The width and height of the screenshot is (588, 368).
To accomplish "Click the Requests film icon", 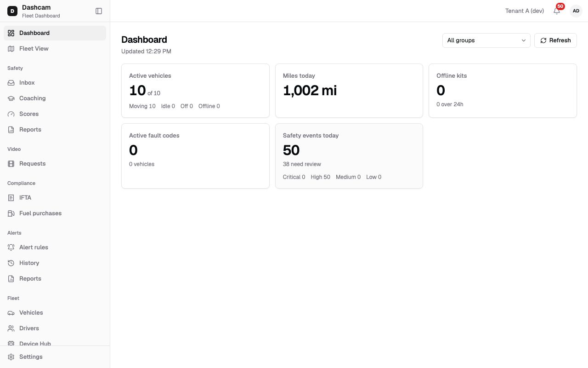I will pos(11,164).
